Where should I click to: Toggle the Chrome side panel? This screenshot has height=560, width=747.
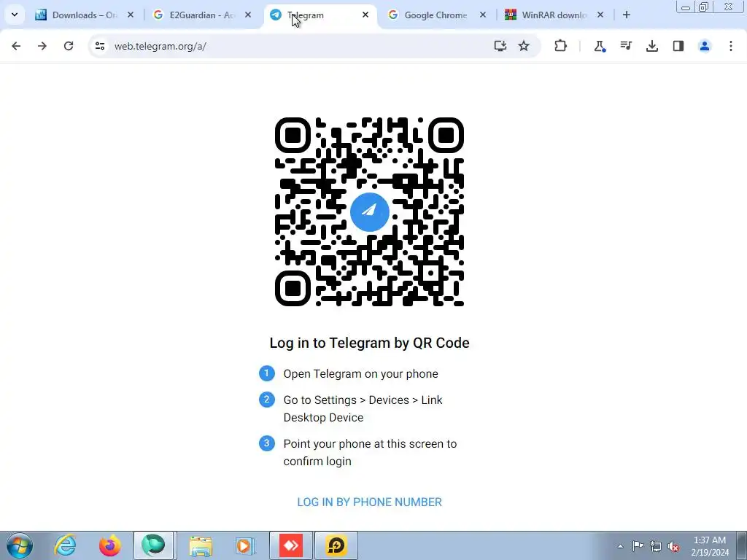tap(678, 46)
